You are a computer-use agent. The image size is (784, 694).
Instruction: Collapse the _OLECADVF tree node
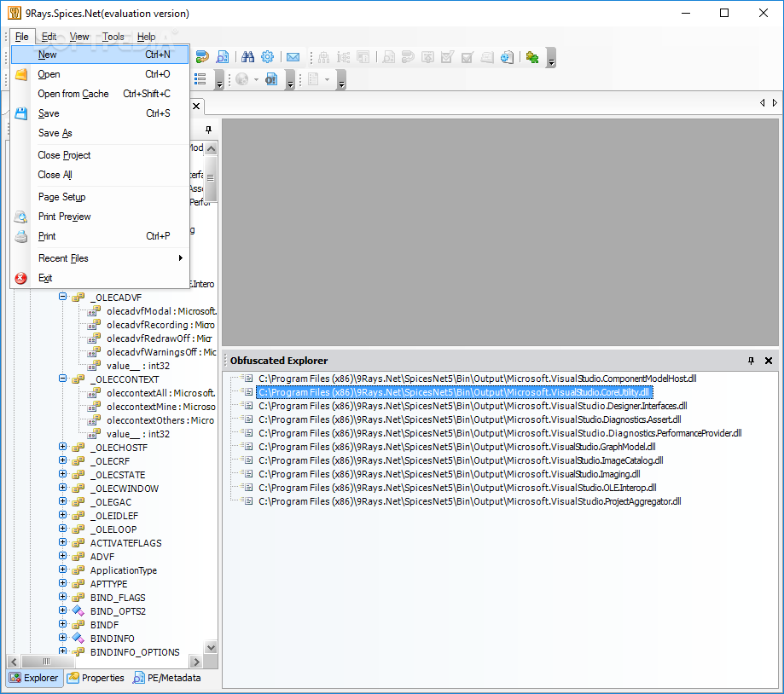point(62,297)
